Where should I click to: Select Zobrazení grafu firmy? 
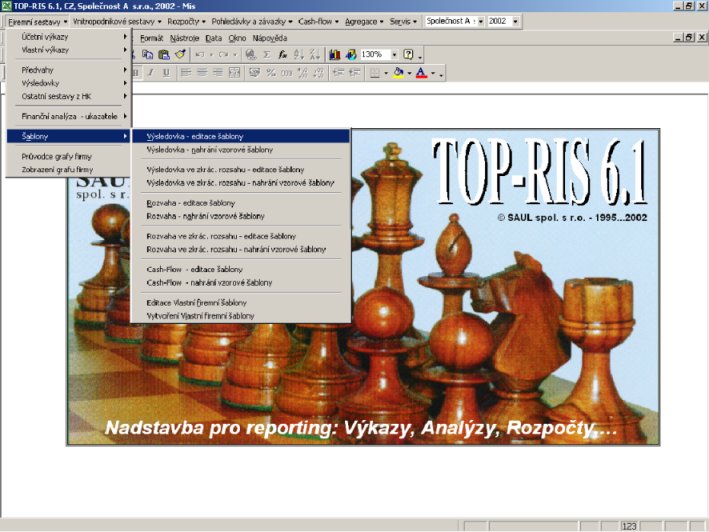69,169
